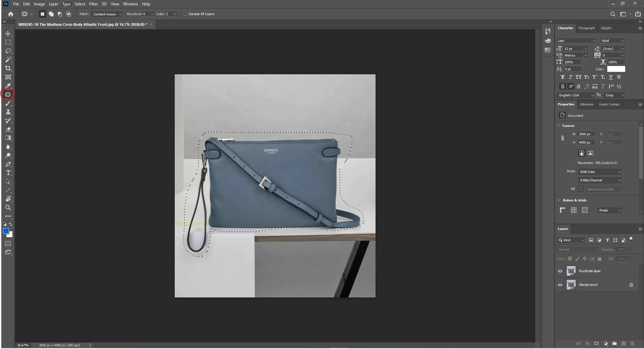Enable Sample All Layers checkbox
The height and width of the screenshot is (349, 644).
coord(185,14)
